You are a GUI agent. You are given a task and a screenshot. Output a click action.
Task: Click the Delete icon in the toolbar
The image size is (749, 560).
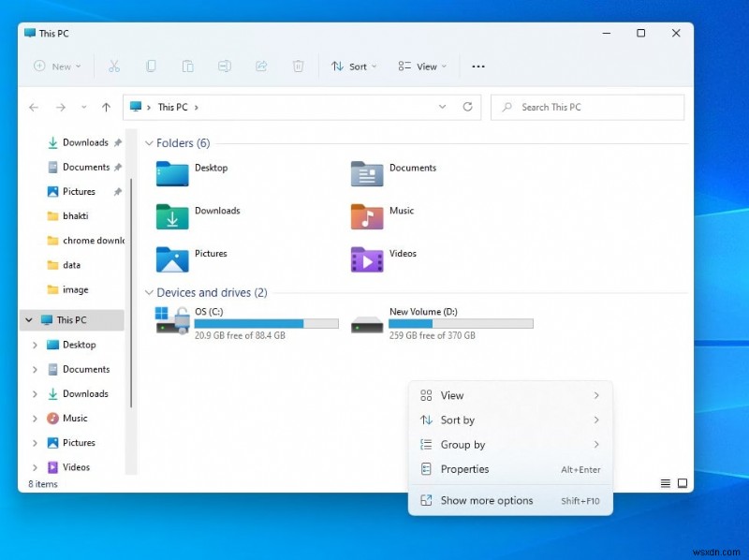pyautogui.click(x=298, y=66)
